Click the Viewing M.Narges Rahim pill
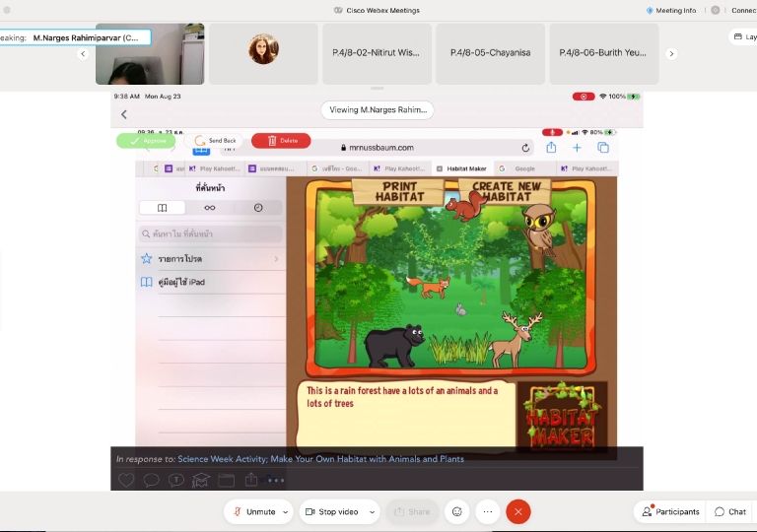This screenshot has width=757, height=532. [378, 110]
